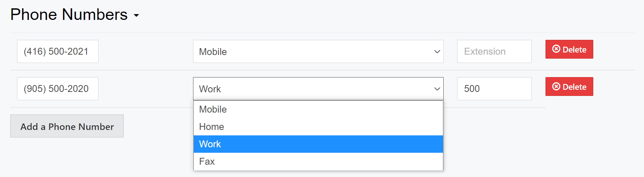Click into the (905) 500-2020 phone field
This screenshot has height=177, width=644.
58,89
